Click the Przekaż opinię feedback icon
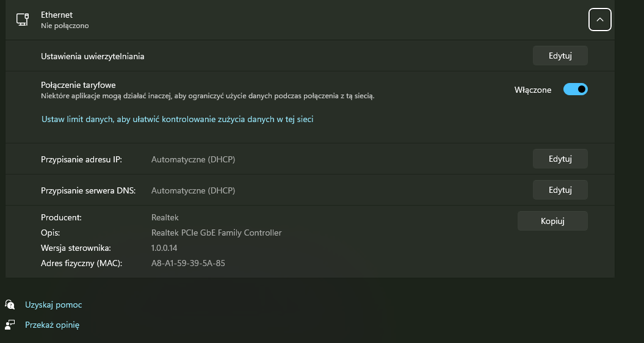 click(10, 325)
